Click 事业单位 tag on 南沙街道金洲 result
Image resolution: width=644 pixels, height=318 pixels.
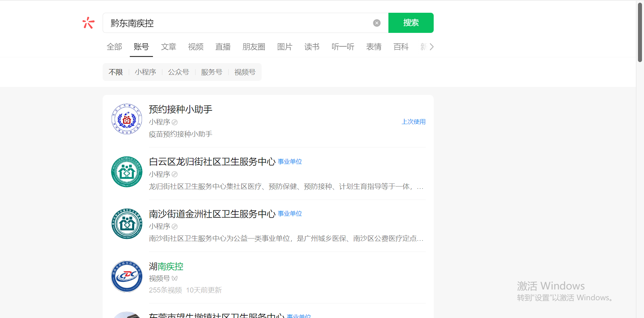pyautogui.click(x=290, y=214)
